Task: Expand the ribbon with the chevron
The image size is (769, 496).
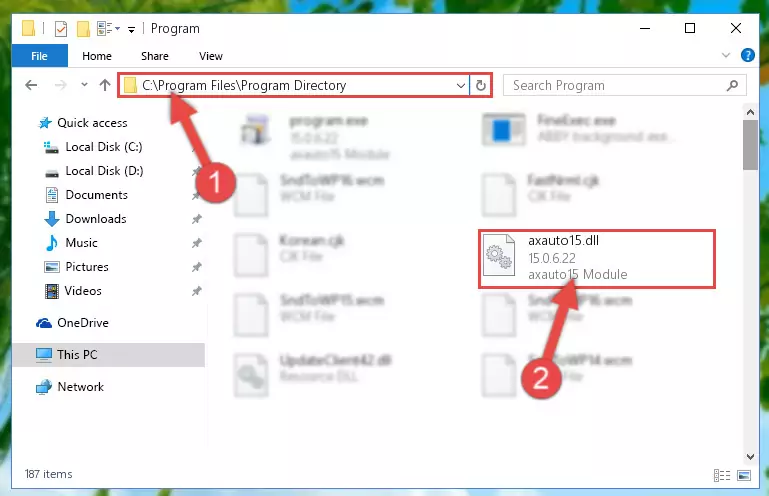Action: (x=726, y=55)
